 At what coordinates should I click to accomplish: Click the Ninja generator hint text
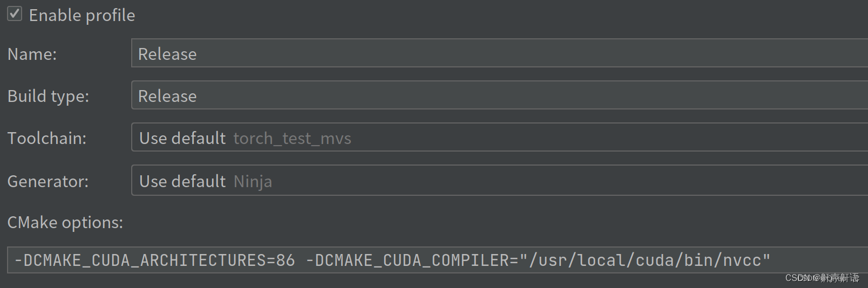pos(253,182)
